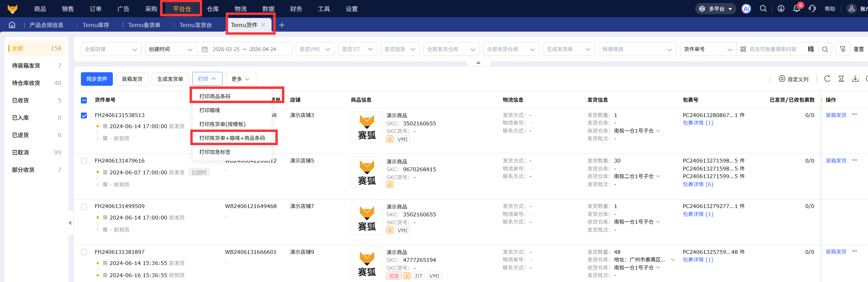Click the batch search grid icon
The image size is (868, 282).
click(743, 49)
